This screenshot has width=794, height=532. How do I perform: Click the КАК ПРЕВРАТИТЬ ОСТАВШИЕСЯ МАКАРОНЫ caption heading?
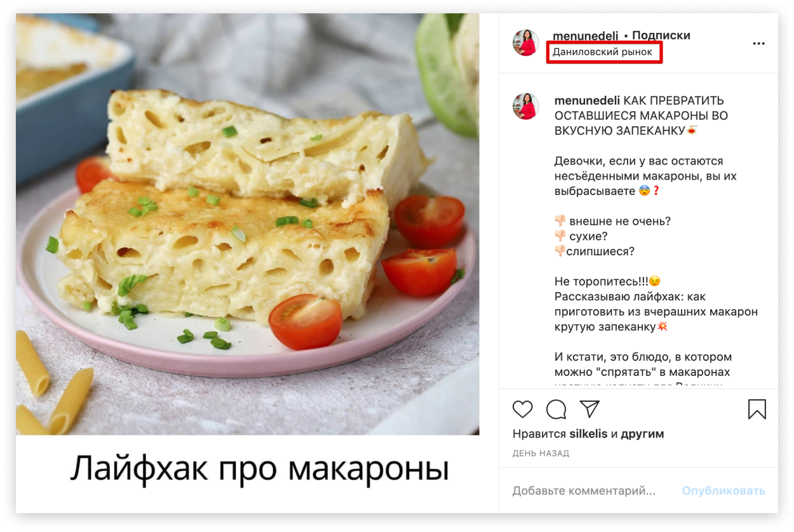pos(641,116)
